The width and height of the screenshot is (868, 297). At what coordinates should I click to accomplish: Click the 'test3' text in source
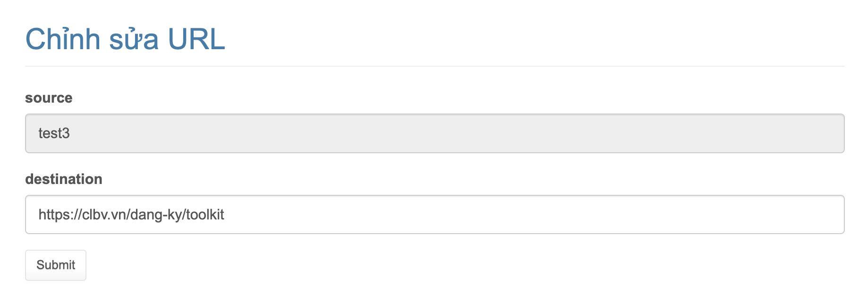pos(54,133)
